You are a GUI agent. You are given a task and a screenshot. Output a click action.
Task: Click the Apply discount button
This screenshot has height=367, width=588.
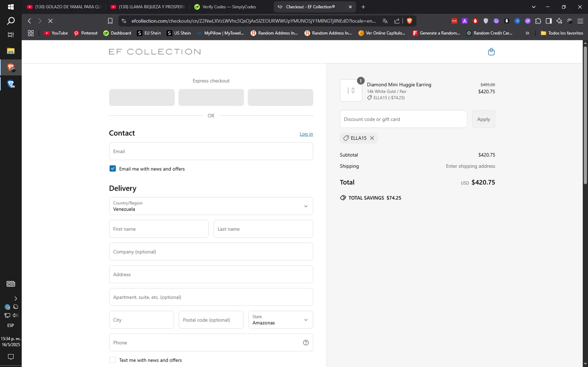click(x=483, y=119)
